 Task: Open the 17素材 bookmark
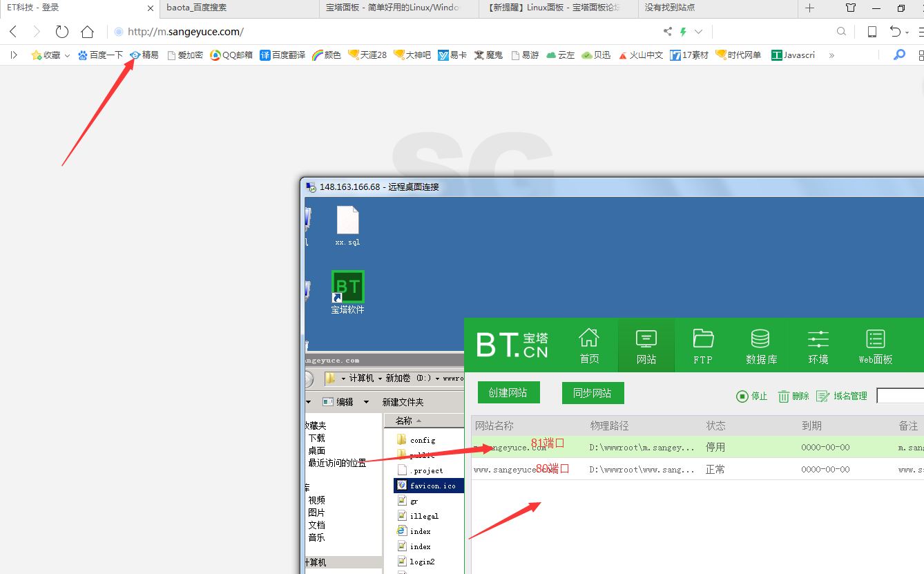click(689, 55)
